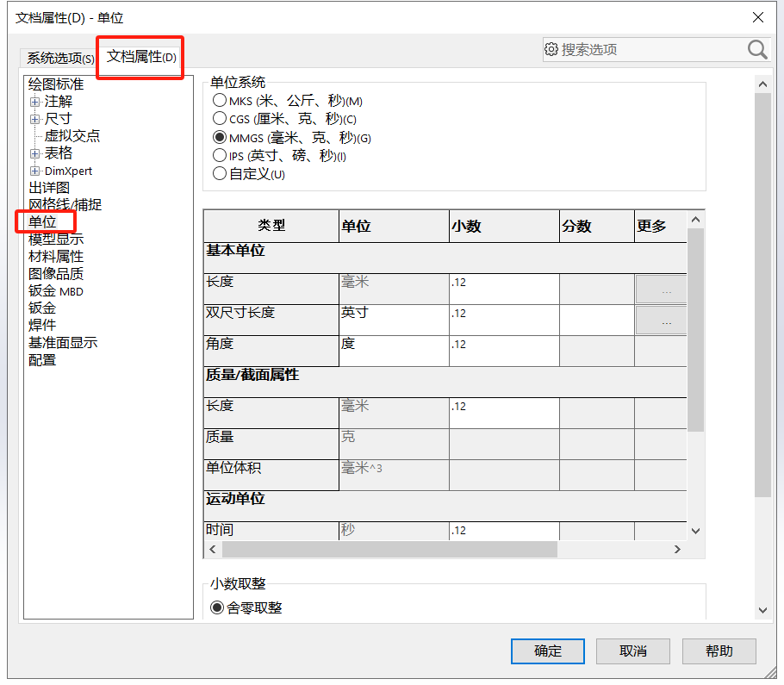Click the magnifier search icon
784x685 pixels.
click(756, 50)
